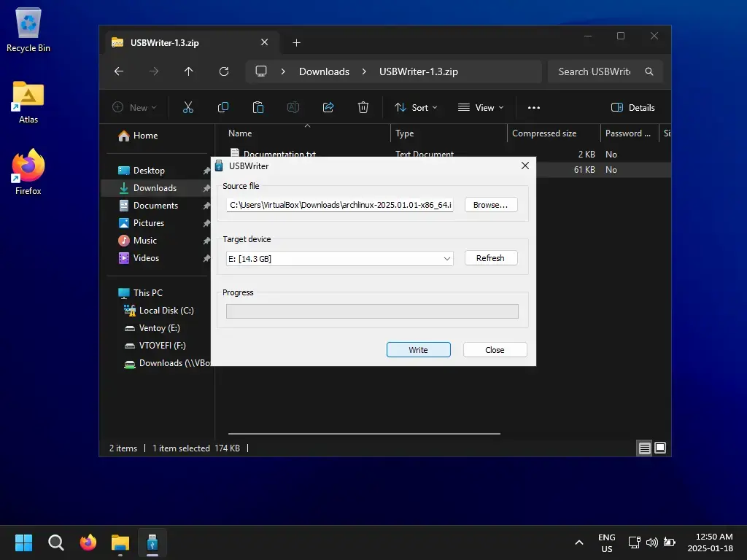Open the See more ellipsis menu
The image size is (747, 560).
coord(534,107)
